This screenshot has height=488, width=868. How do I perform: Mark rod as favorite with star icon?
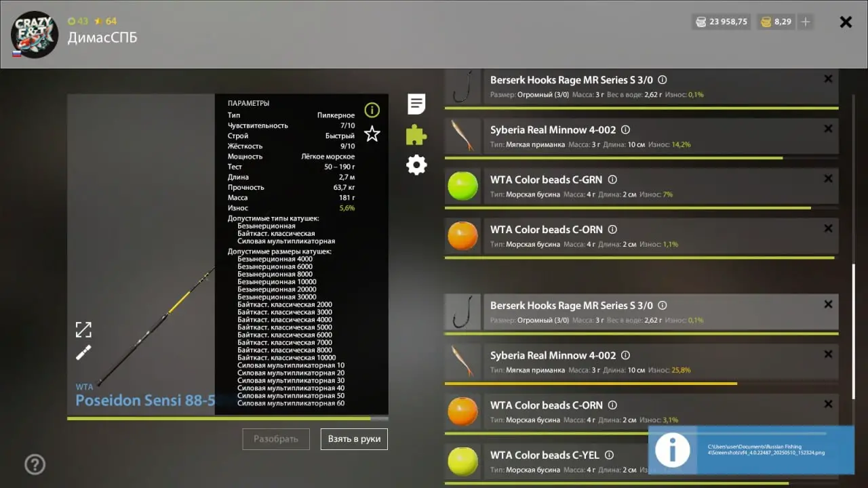click(x=372, y=134)
